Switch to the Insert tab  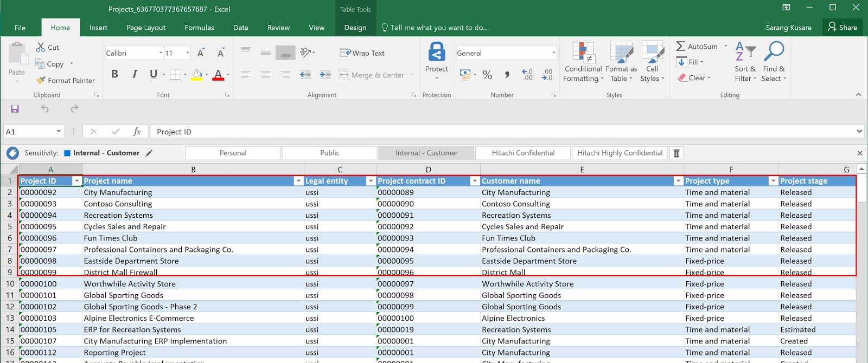tap(98, 28)
